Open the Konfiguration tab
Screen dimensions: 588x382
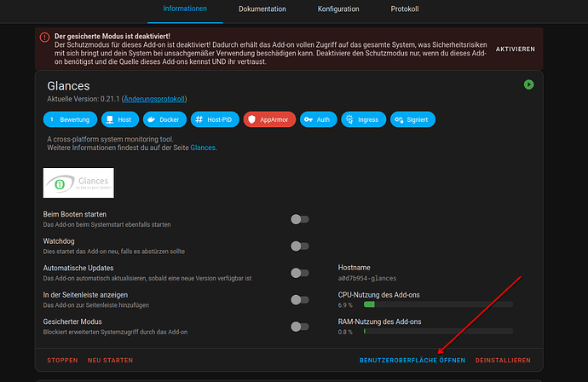338,9
